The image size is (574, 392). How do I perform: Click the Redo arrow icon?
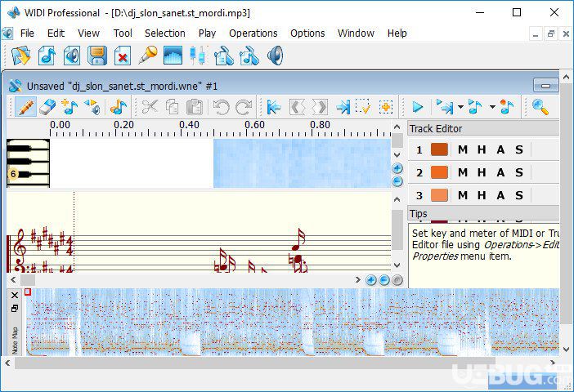pos(244,107)
